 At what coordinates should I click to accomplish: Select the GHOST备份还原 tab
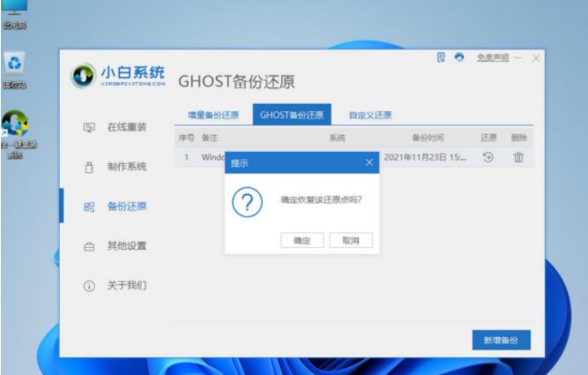pos(292,115)
